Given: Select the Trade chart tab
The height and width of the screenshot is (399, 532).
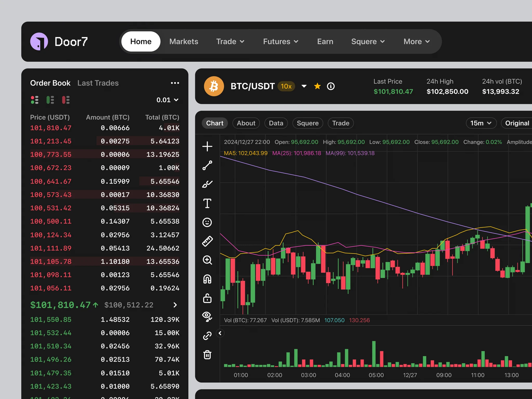Looking at the screenshot, I should [341, 123].
